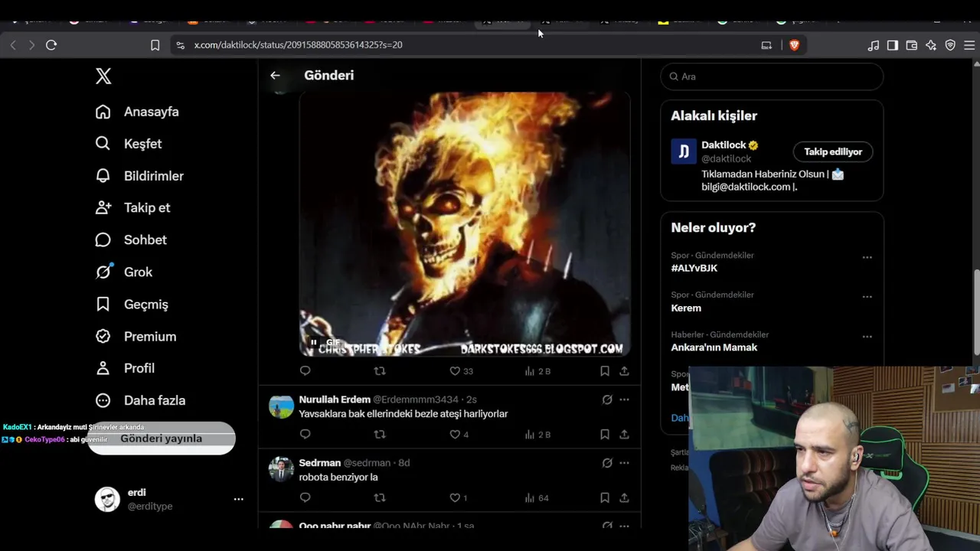Open Kerem trending topic

coord(686,308)
